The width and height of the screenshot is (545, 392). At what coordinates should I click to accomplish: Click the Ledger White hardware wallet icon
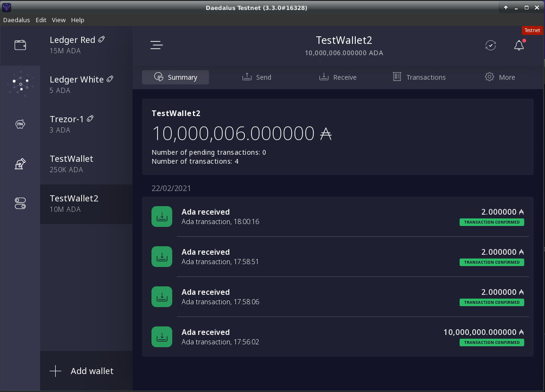tap(110, 79)
